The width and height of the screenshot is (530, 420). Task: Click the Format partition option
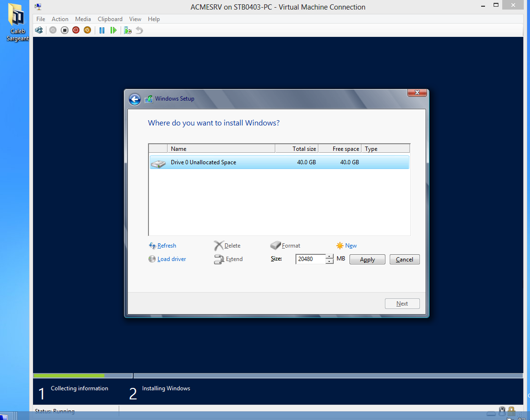291,246
